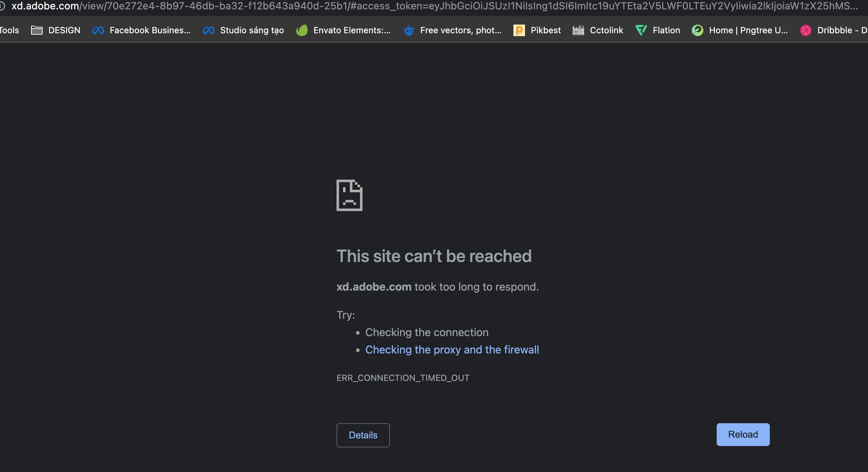Open the Tools bookmark item

9,30
